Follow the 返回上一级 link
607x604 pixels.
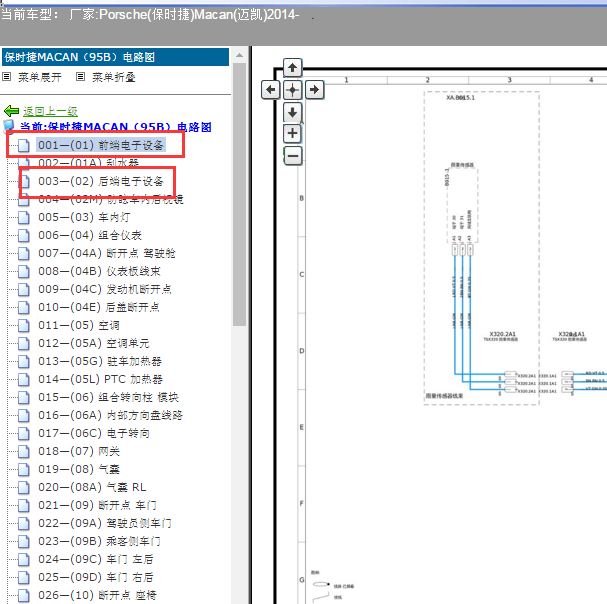coord(50,112)
